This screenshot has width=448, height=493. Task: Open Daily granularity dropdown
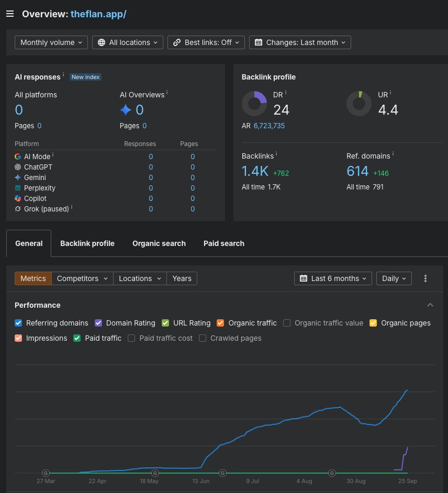point(394,278)
